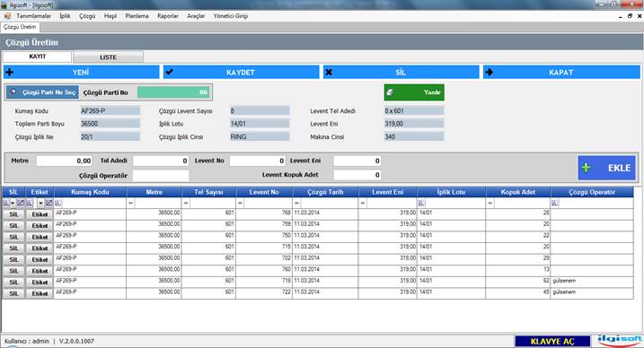This screenshot has height=348, width=644.
Task: Click the filter operator icon in the Etiket column
Action: pos(30,203)
